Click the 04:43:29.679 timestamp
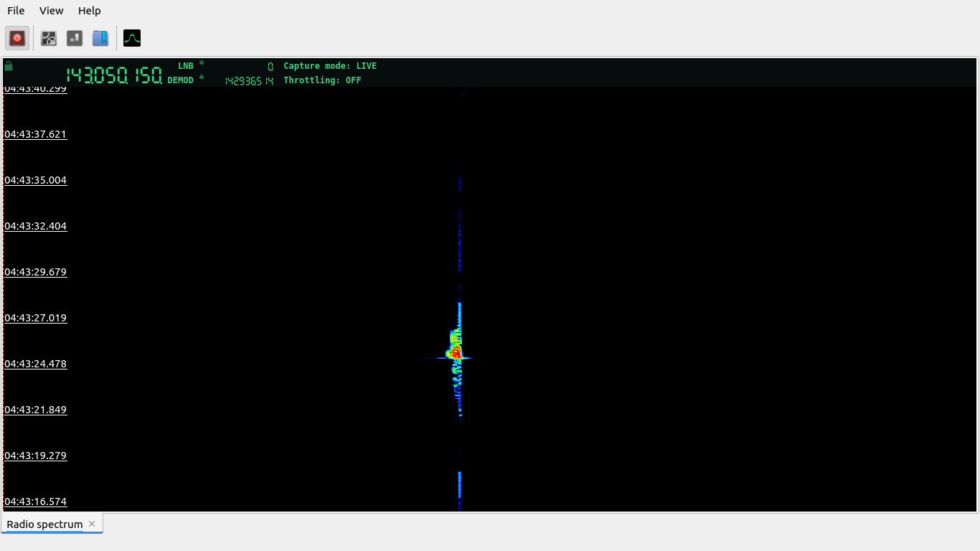 [x=36, y=272]
